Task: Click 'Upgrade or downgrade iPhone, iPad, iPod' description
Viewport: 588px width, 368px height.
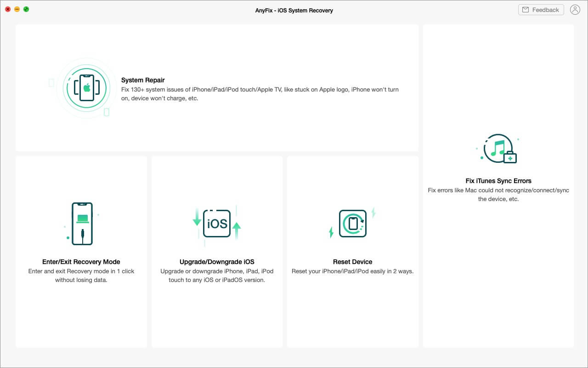Action: point(217,276)
